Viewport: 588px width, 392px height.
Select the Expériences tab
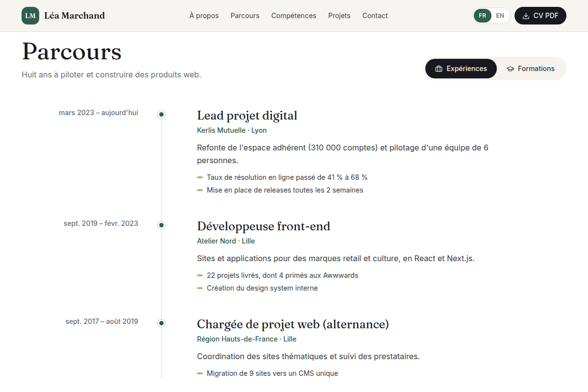461,69
